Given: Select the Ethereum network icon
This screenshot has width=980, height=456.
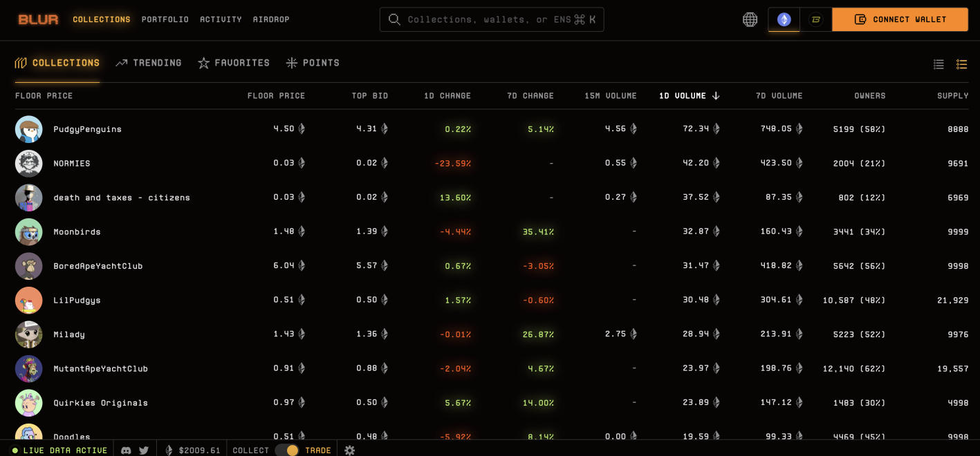Looking at the screenshot, I should coord(784,19).
